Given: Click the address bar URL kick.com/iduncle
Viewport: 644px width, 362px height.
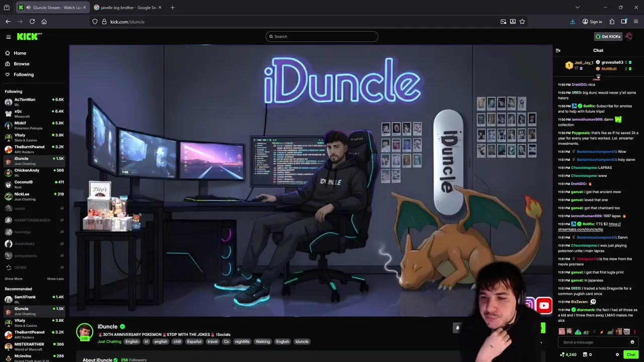Looking at the screenshot, I should point(127,22).
